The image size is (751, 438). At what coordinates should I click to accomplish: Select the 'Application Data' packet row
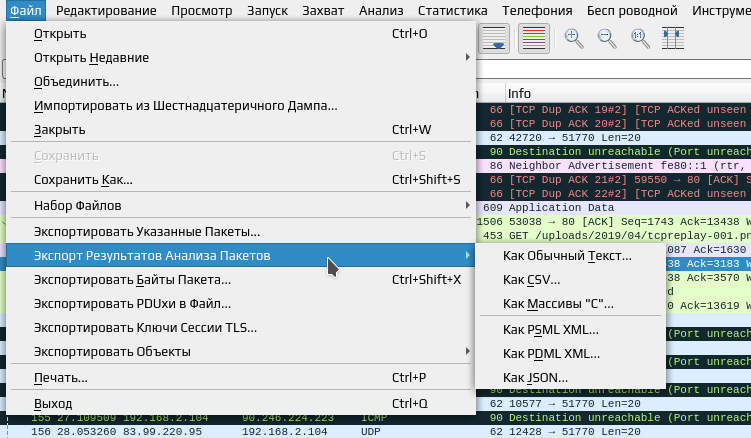point(614,207)
